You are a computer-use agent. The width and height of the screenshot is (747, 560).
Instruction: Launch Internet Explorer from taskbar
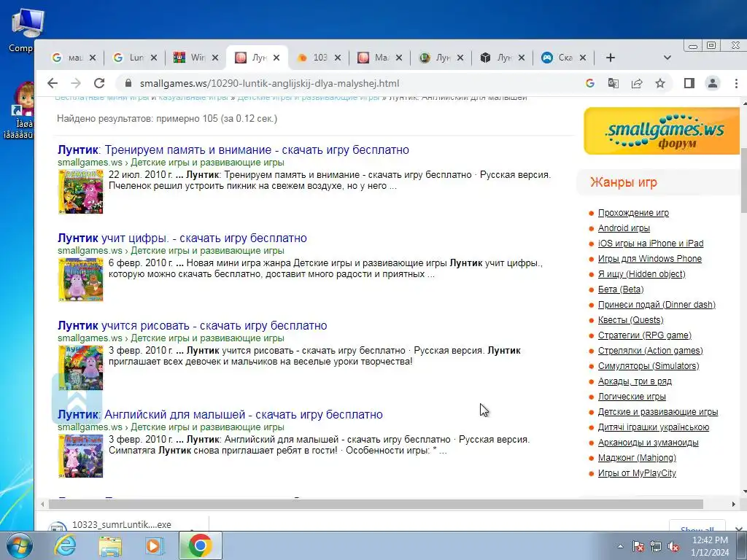[65, 545]
